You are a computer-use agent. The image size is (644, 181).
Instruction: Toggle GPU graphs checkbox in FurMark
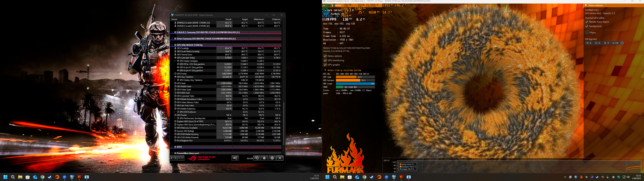(325, 65)
